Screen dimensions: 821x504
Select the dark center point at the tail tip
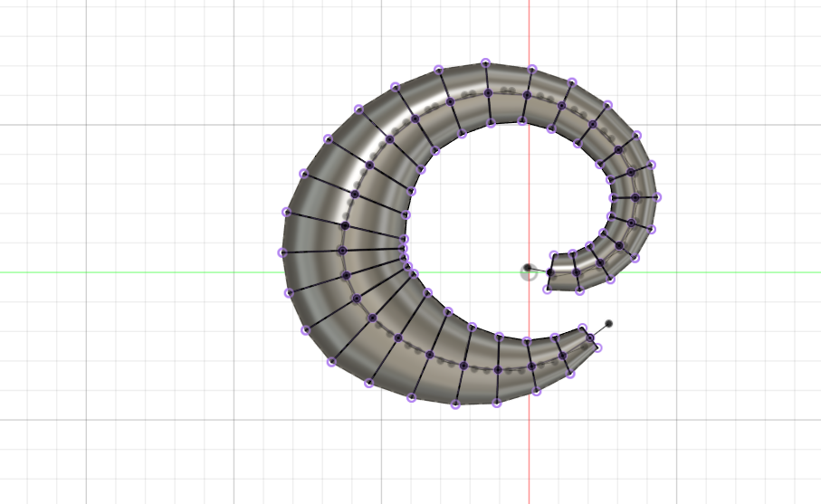tap(590, 338)
